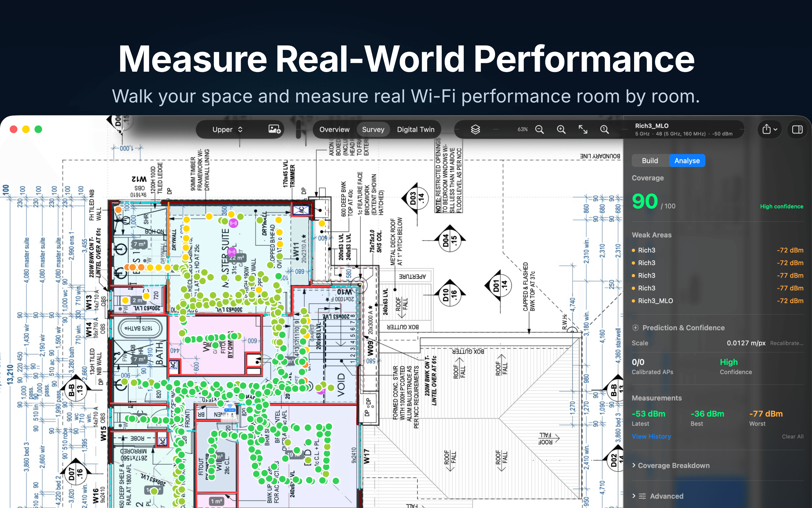Click the fit-to-window arrows icon
Viewport: 812px width, 508px height.
click(x=583, y=129)
